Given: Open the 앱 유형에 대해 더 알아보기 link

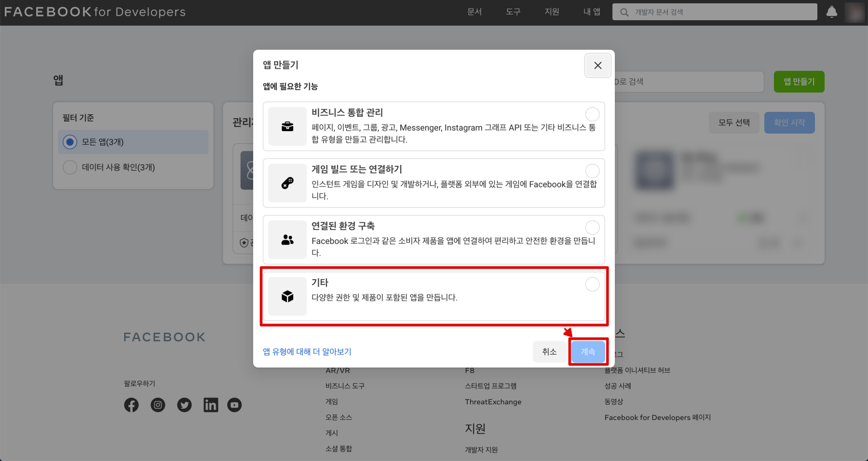Looking at the screenshot, I should (x=307, y=352).
